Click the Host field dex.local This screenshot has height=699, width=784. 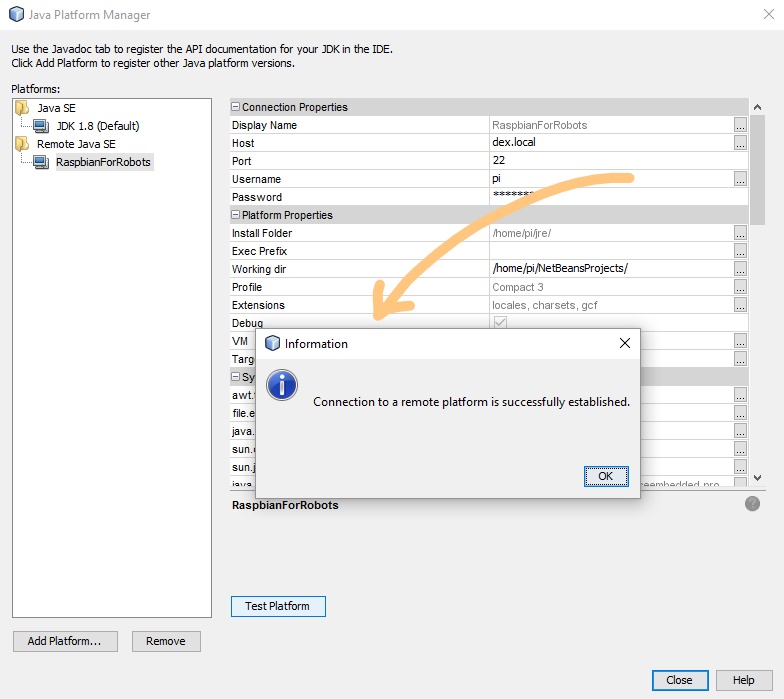click(x=612, y=142)
